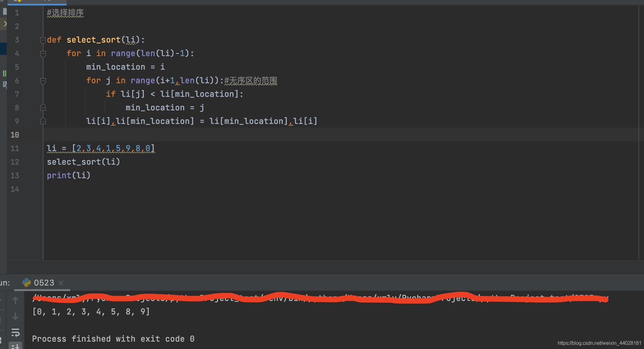Click 'Process finished with exit code 0' text
The image size is (644, 349).
point(113,339)
